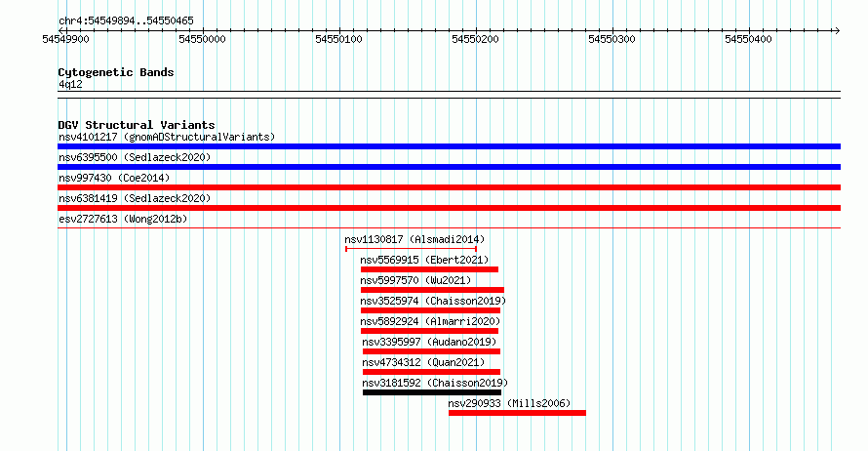This screenshot has height=451, width=868.
Task: Click the red bar for nsv6381419
Action: [449, 208]
